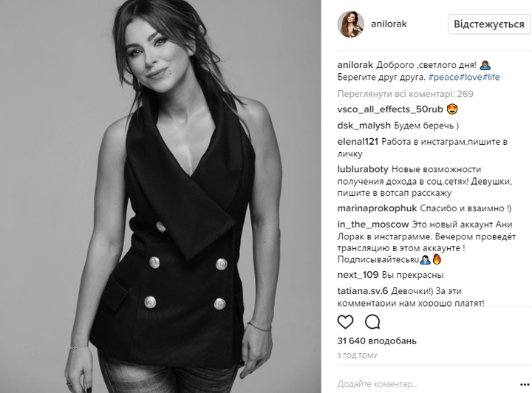Click the black-and-white portrait photo
This screenshot has height=393, width=532.
[x=160, y=196]
